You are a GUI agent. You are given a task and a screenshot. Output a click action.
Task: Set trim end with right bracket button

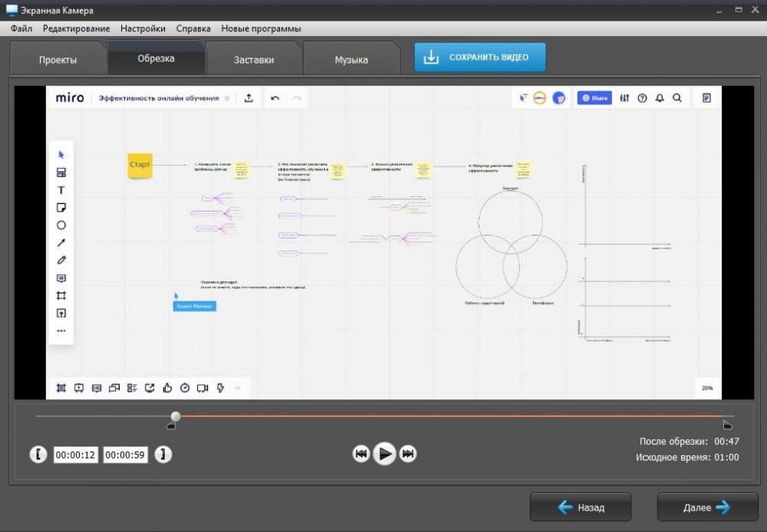pyautogui.click(x=163, y=455)
